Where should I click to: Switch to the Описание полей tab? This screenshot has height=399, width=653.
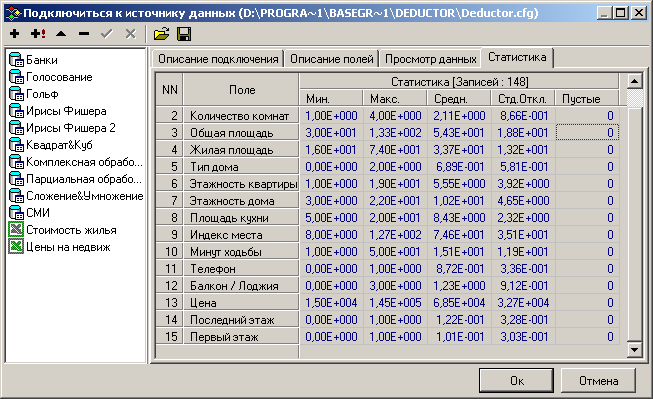pos(331,59)
